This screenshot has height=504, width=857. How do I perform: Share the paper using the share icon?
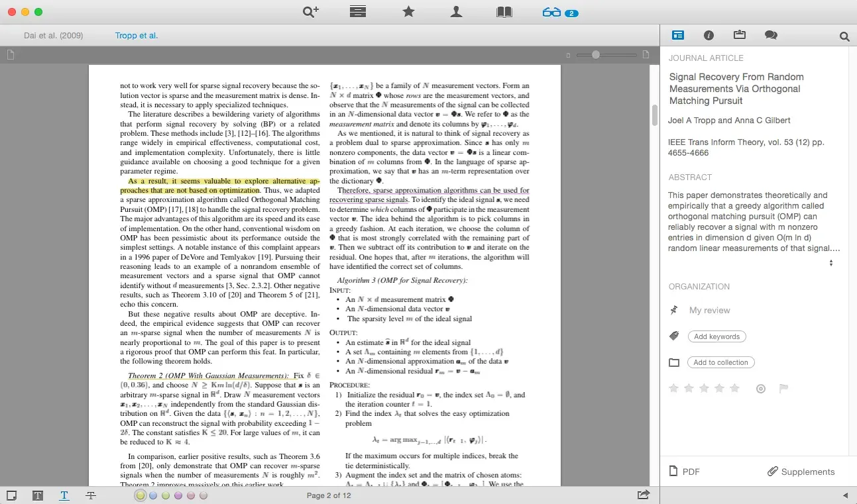pos(643,495)
